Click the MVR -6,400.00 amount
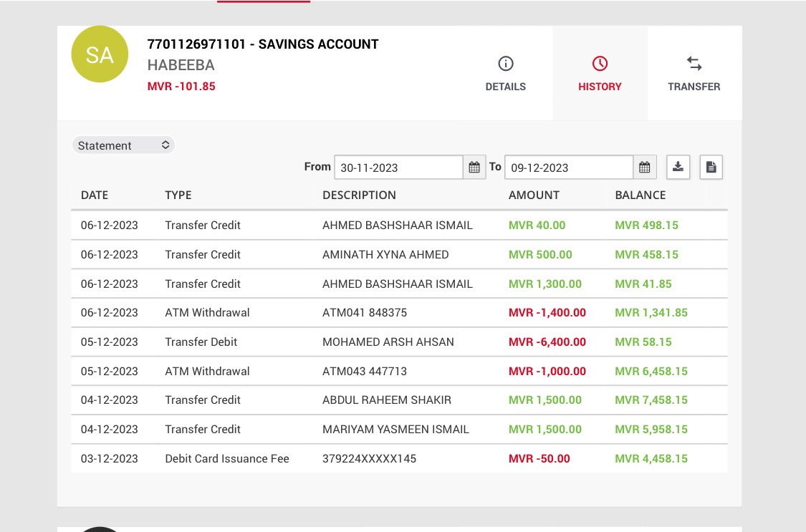The height and width of the screenshot is (532, 806). pos(547,342)
